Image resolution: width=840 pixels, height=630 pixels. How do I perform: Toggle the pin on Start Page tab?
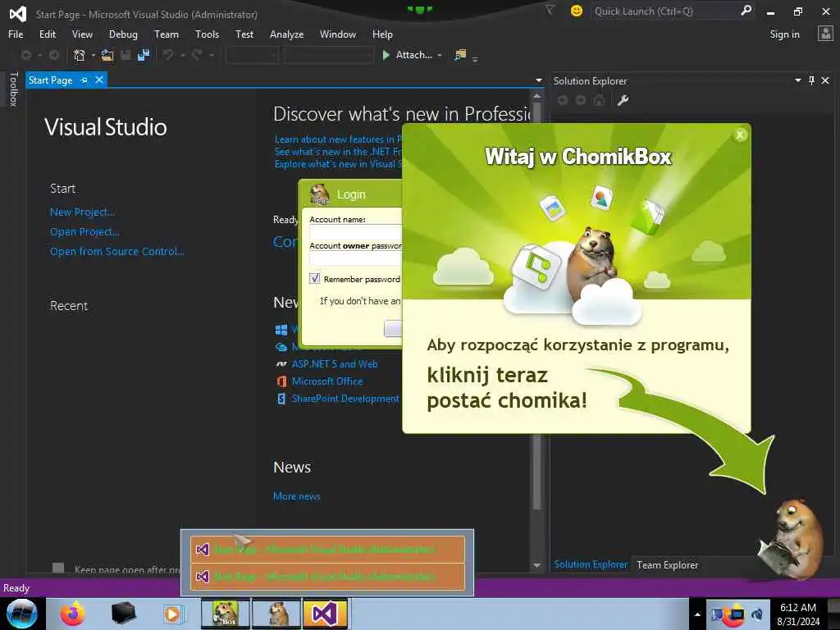tap(84, 80)
